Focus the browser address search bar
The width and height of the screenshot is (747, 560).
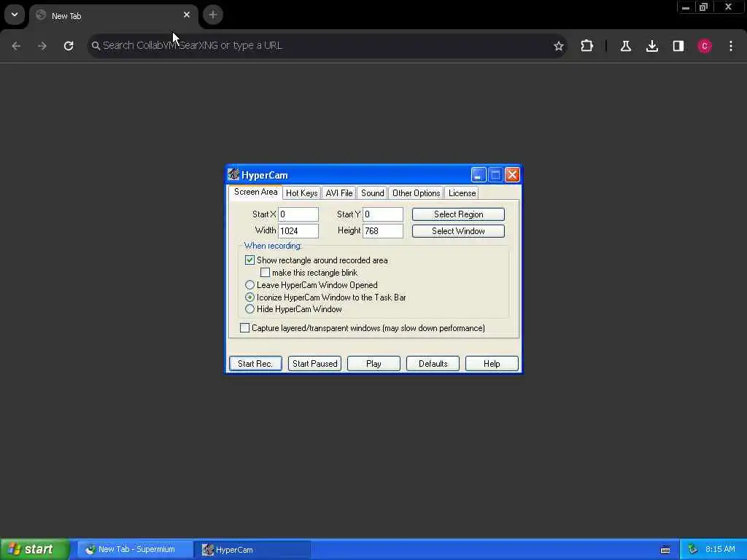point(328,46)
